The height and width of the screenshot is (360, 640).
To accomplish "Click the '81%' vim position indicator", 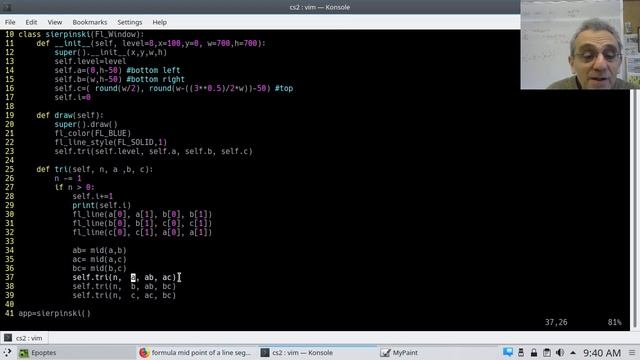I will (x=614, y=322).
